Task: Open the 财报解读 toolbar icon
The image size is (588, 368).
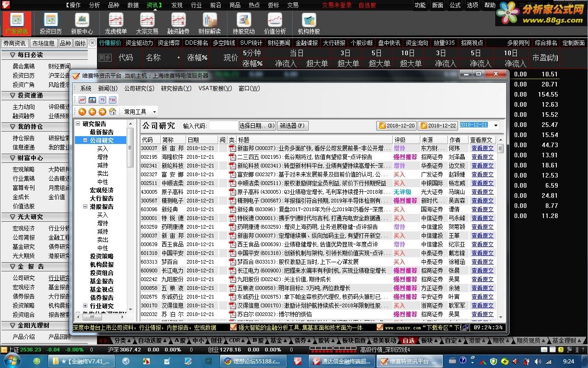Action: tap(209, 23)
